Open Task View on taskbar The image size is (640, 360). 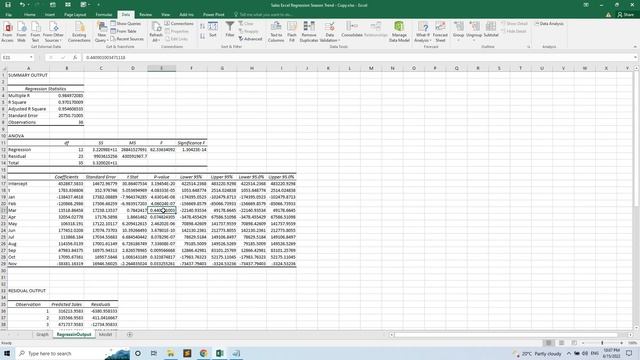pos(154,353)
